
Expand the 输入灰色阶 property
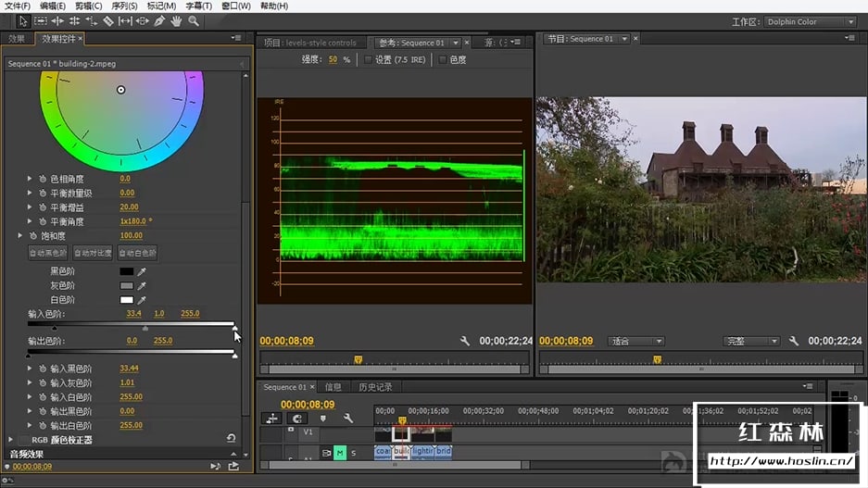pos(30,382)
